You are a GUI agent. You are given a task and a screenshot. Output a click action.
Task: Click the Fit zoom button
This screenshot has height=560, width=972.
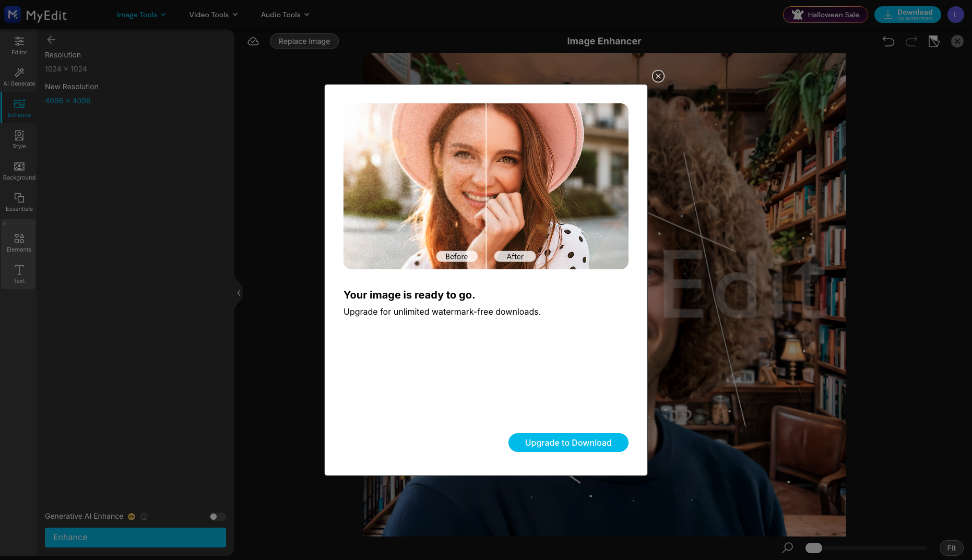click(x=952, y=548)
